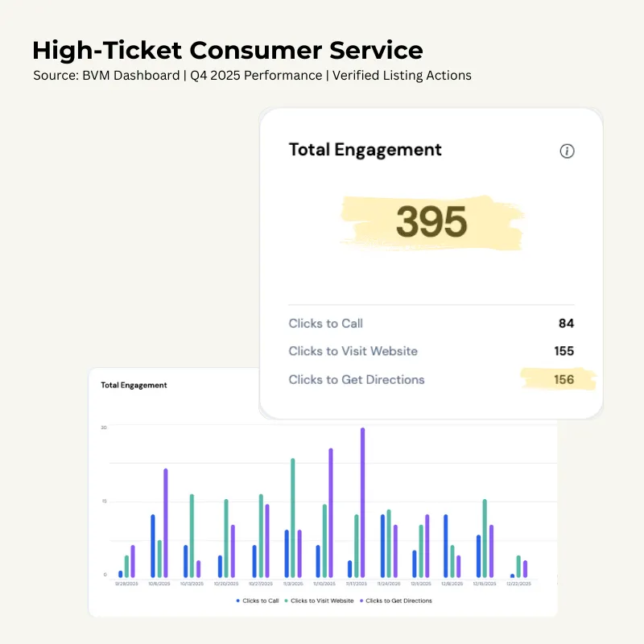The width and height of the screenshot is (644, 644).
Task: Click the Clicks to Call metric row
Action: coord(325,324)
